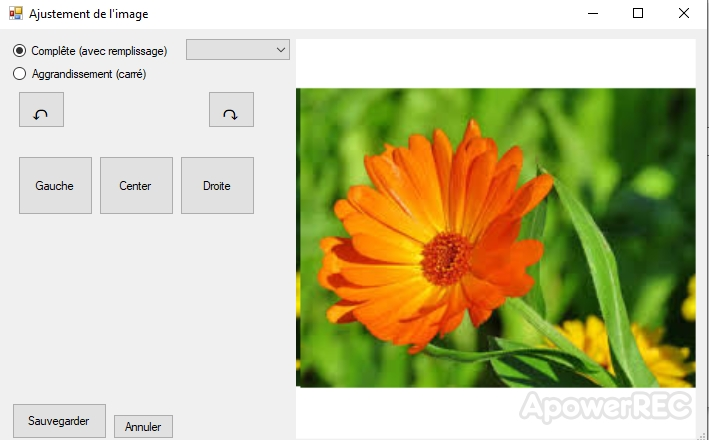This screenshot has width=711, height=440.
Task: Click Annuler to cancel
Action: 143,426
